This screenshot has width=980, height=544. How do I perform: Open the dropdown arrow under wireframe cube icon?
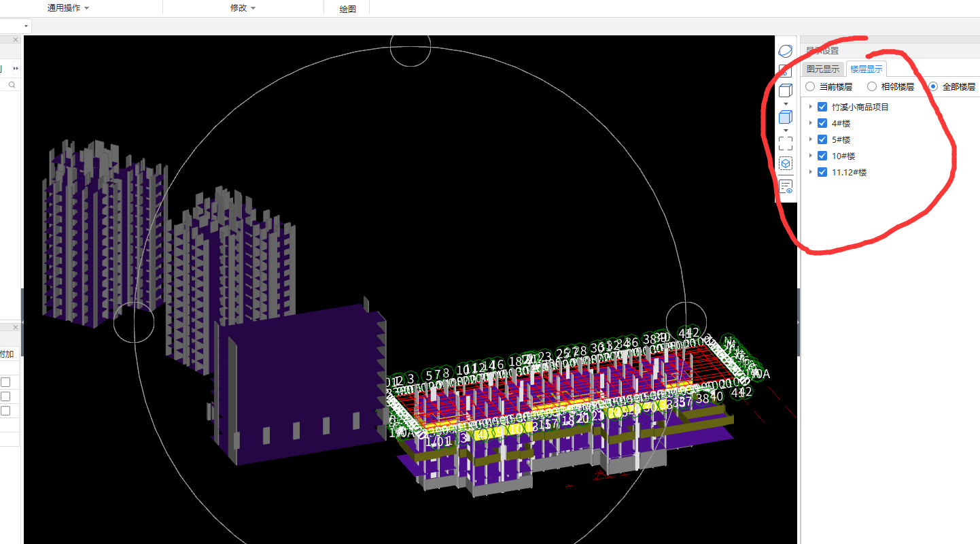(x=786, y=104)
